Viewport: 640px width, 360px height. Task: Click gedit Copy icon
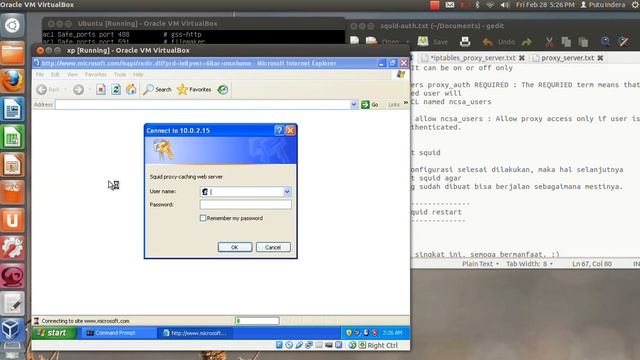click(x=566, y=42)
